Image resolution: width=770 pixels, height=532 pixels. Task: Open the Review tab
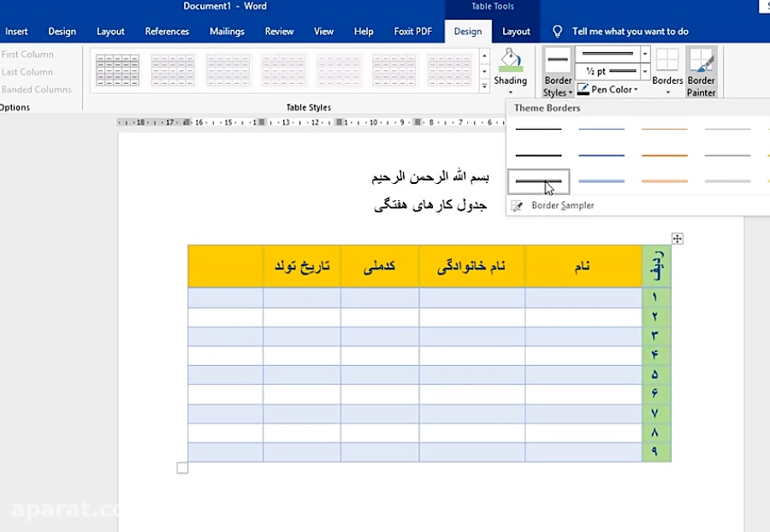tap(279, 32)
